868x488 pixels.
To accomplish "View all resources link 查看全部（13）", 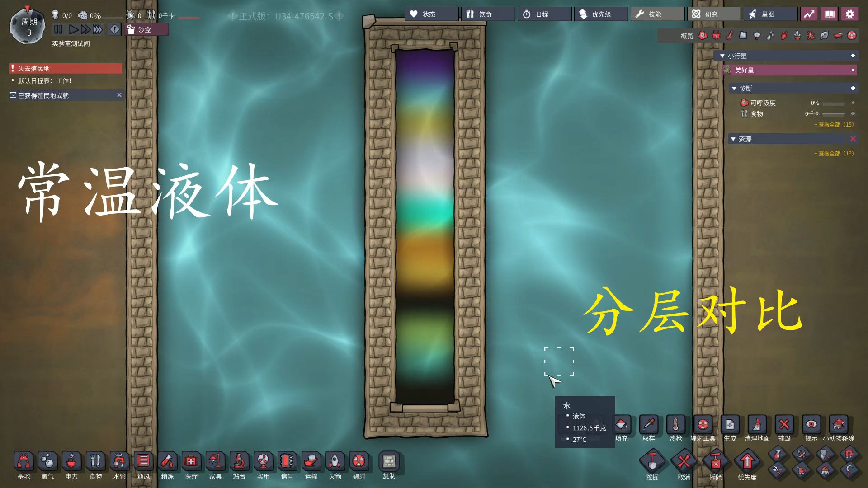I will 834,154.
